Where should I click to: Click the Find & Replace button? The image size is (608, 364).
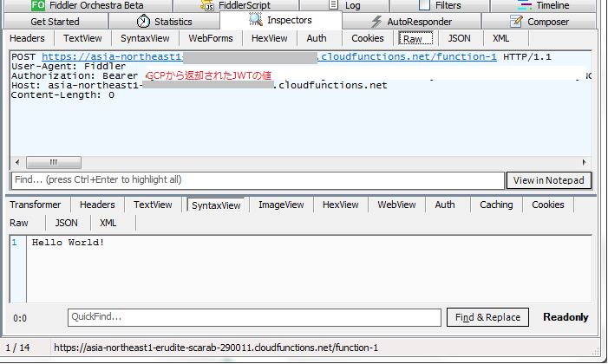487,317
